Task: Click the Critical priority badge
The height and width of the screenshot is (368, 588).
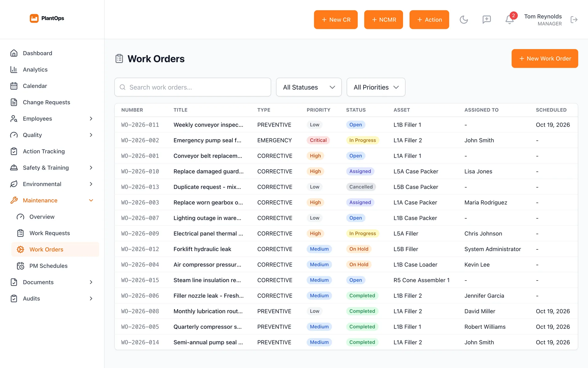Action: (318, 140)
